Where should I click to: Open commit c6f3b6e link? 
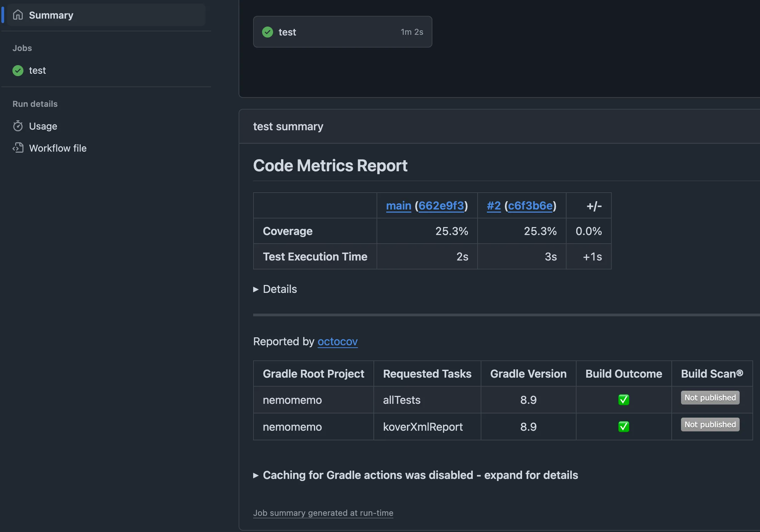[x=530, y=206]
